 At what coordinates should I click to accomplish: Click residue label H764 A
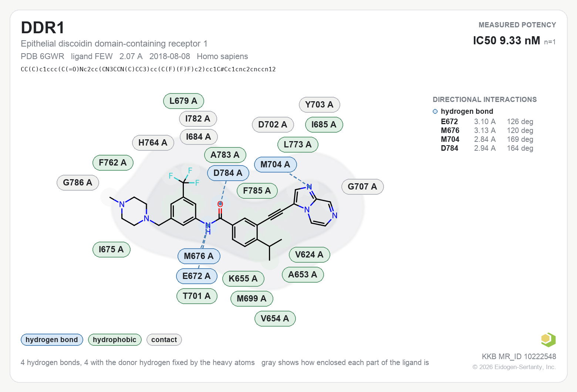tap(153, 143)
